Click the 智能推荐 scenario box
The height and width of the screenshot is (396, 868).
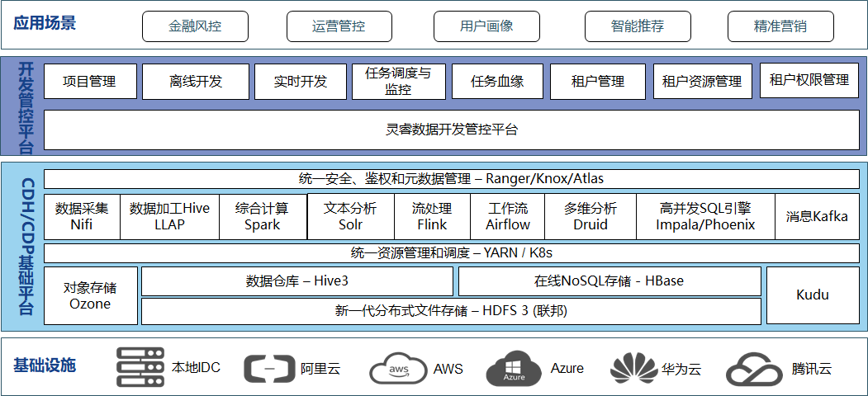[x=637, y=26]
